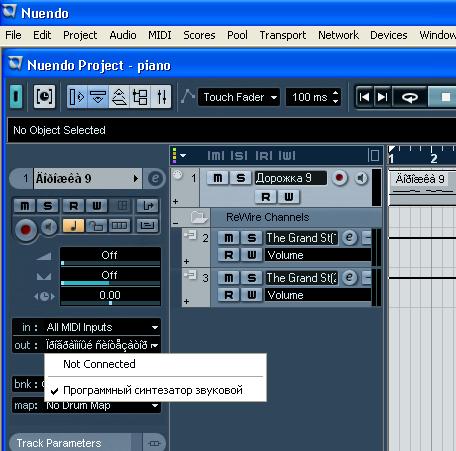Open channel settings for track 2
This screenshot has height=451, width=456.
tap(349, 238)
